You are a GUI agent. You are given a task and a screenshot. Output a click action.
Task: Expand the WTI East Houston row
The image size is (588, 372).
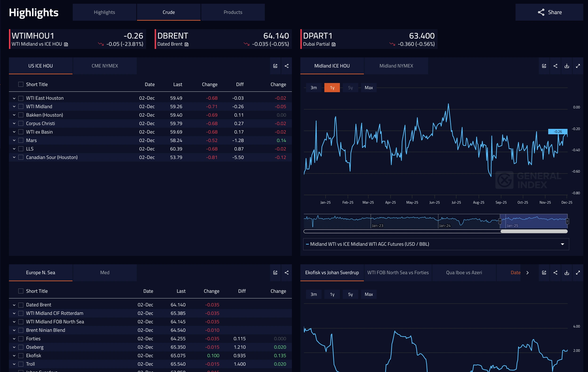coord(14,98)
